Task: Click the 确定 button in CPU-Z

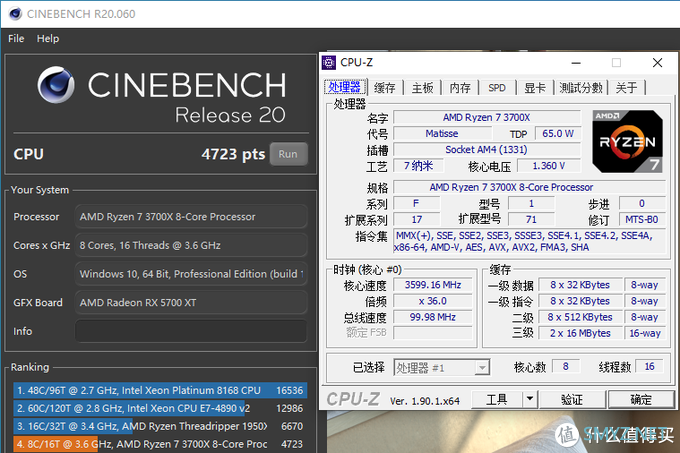Action: (x=641, y=399)
